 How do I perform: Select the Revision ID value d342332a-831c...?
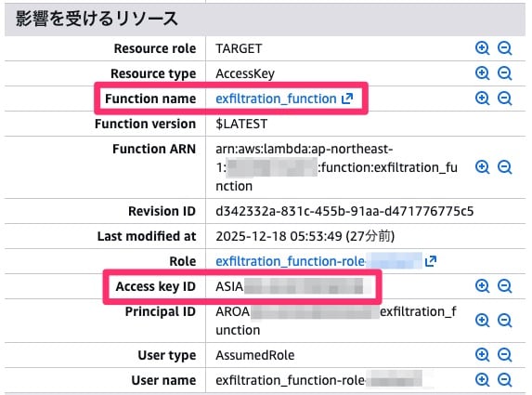(344, 211)
